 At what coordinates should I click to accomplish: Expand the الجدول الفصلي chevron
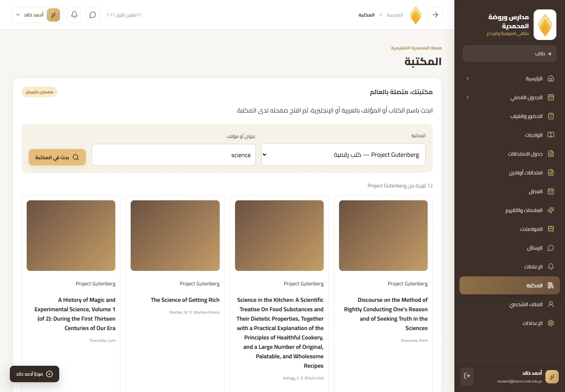coord(468,97)
